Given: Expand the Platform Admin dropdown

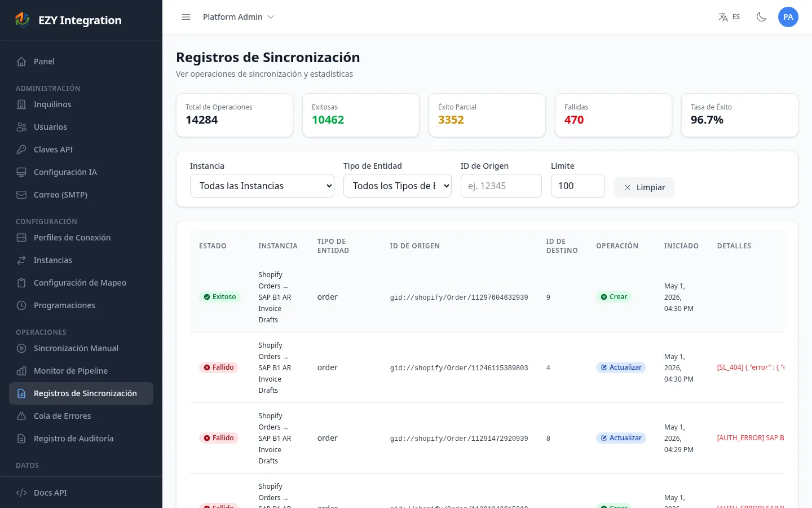Looking at the screenshot, I should pos(239,17).
